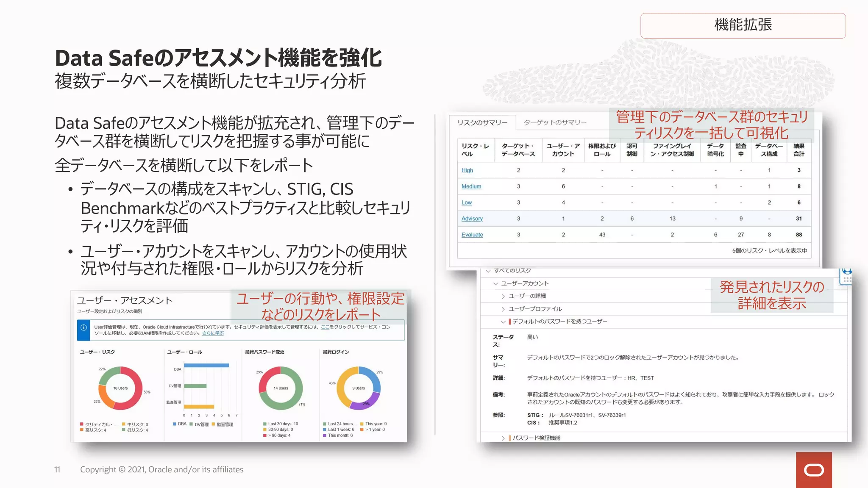Open the Evaluate risk level link
This screenshot has height=488, width=868.
coord(472,235)
